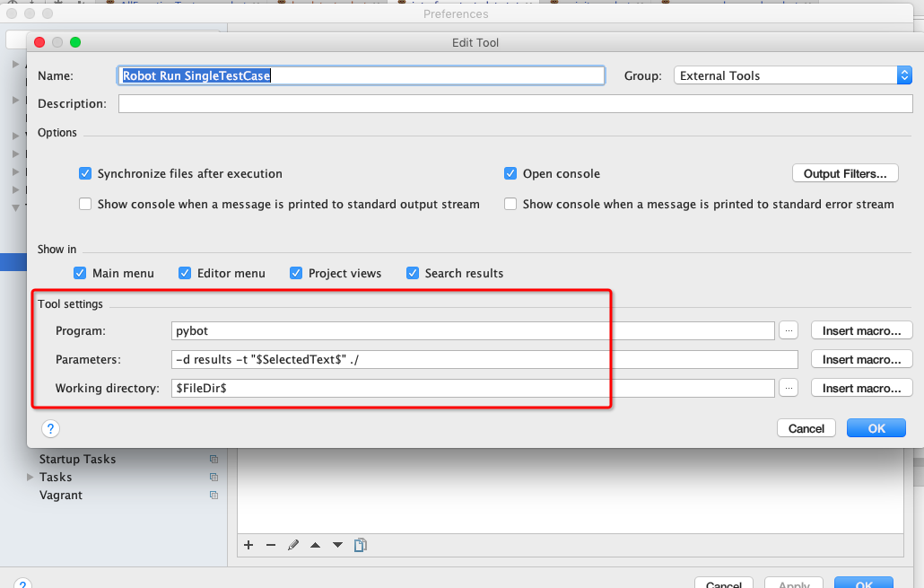Toggle the Open console checkbox
The image size is (924, 588).
coord(510,174)
